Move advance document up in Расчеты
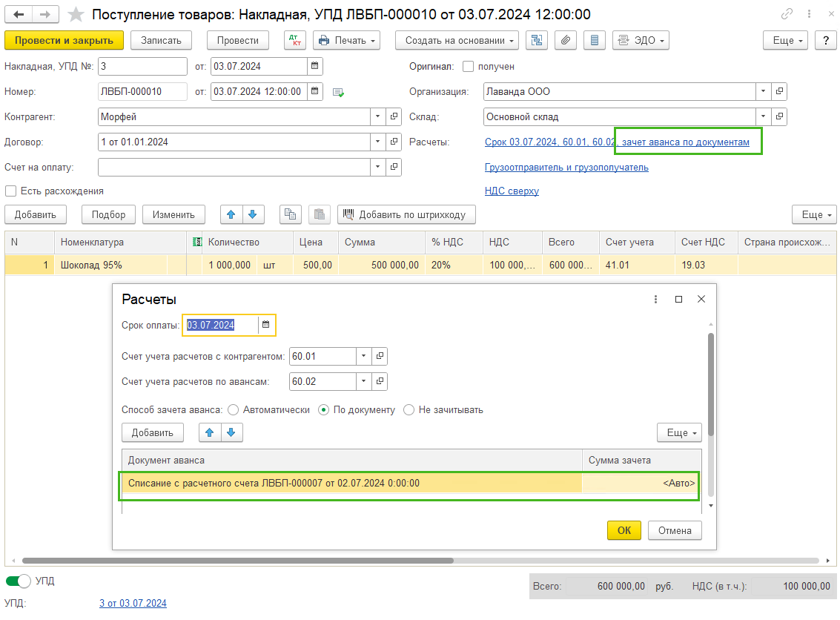 point(210,432)
